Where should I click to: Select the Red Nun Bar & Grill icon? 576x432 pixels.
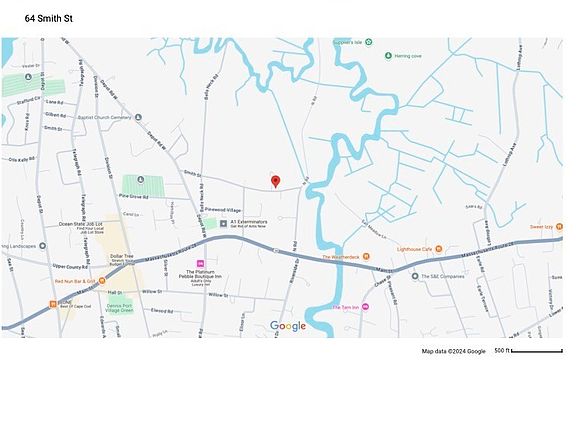pos(102,281)
